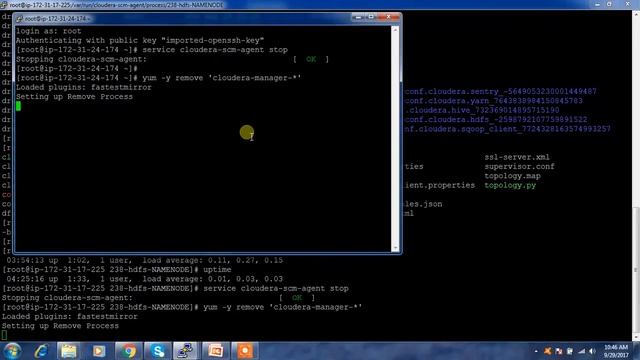The image size is (640, 360).
Task: Click conf.cloudera.hdfs directory name in back window
Action: coord(496,120)
